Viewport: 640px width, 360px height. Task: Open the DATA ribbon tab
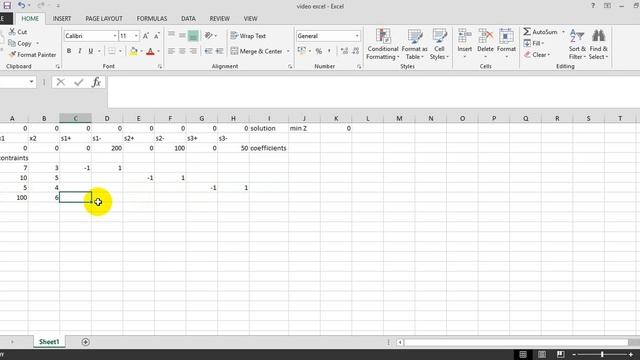click(188, 19)
